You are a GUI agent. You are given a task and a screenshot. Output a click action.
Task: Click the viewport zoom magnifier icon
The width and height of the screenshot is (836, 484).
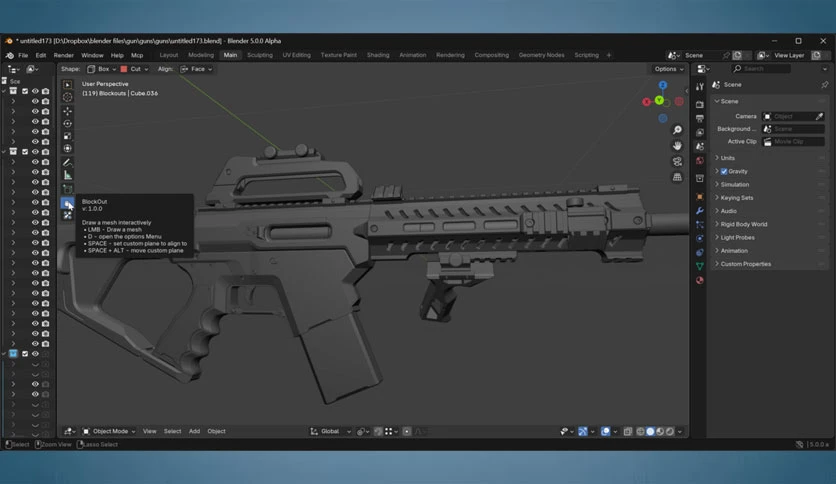(x=677, y=130)
